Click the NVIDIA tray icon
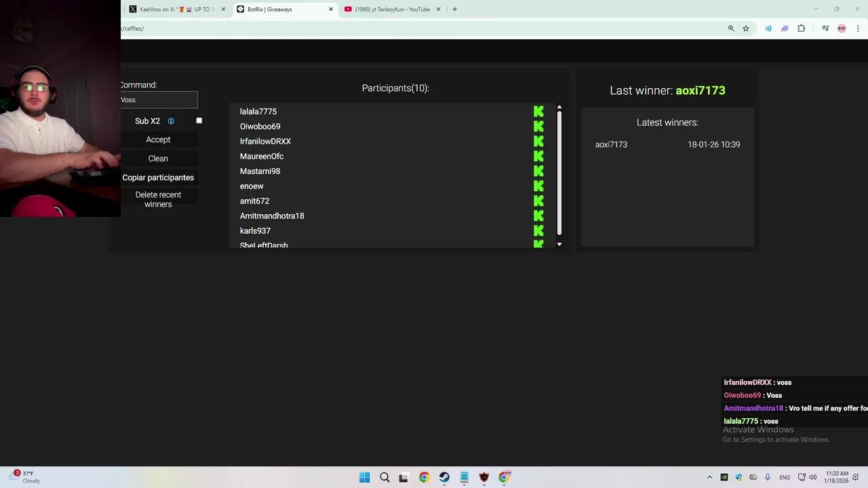Screen dimensions: 868x488 click(724, 477)
